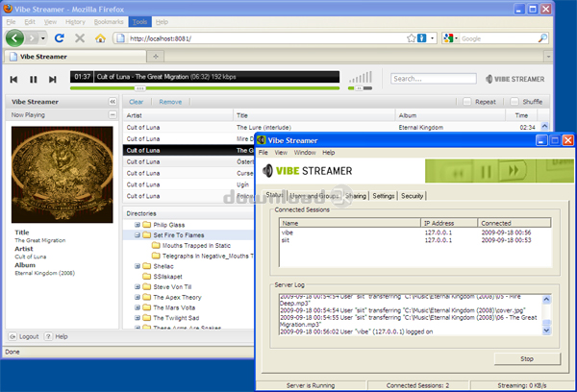The image size is (577, 392).
Task: Switch to the Settings tab
Action: pos(384,196)
